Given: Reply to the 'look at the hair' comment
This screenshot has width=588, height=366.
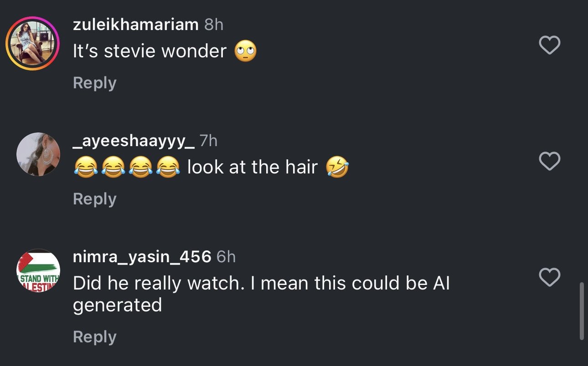Looking at the screenshot, I should (x=94, y=199).
